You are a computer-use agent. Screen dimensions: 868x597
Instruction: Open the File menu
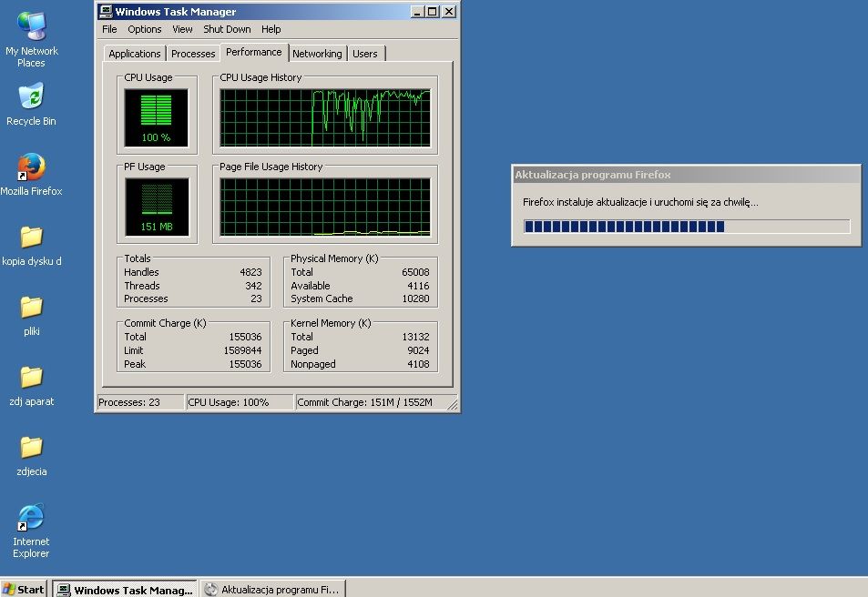(109, 29)
